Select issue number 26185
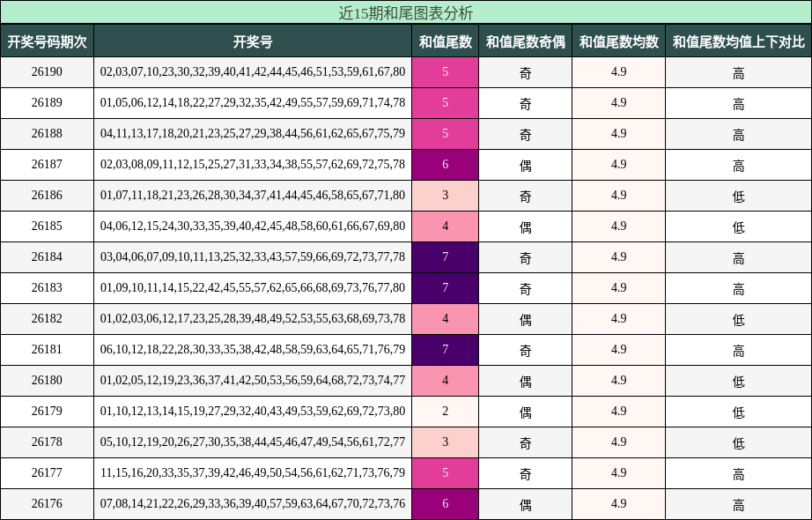The image size is (812, 520). (47, 226)
